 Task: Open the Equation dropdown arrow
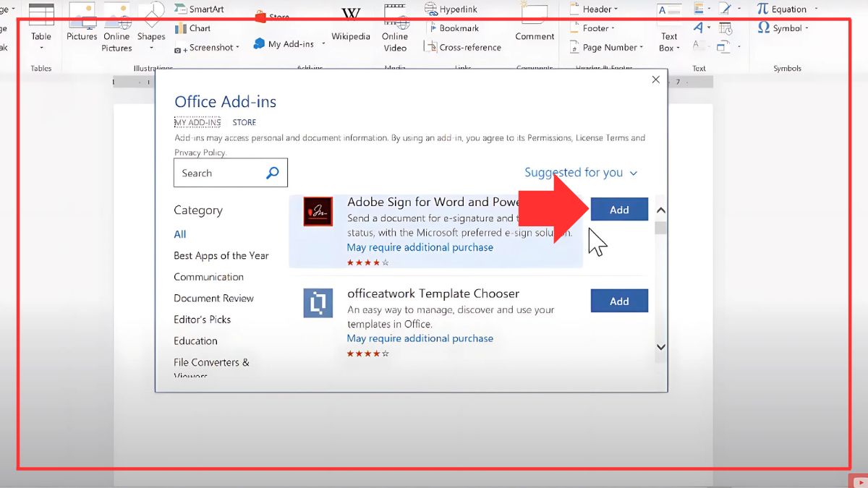click(x=816, y=9)
